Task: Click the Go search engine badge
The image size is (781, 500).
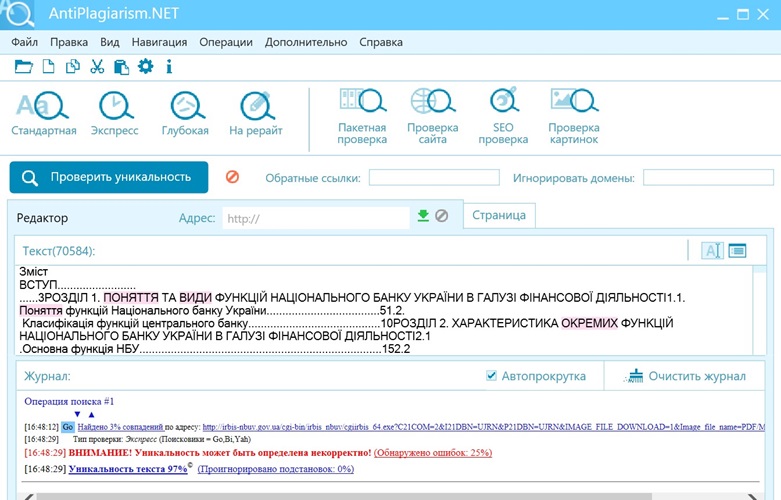Action: click(x=68, y=427)
